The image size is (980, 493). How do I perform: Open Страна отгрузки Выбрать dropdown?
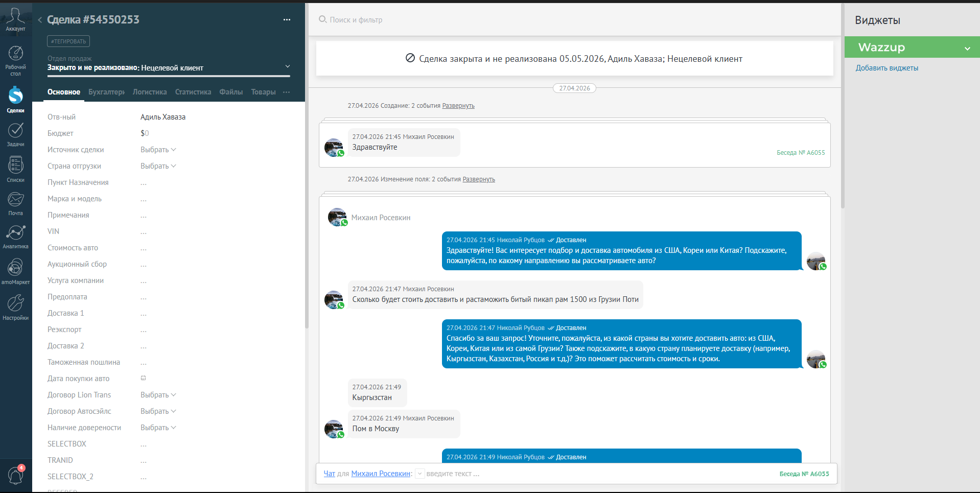[158, 166]
